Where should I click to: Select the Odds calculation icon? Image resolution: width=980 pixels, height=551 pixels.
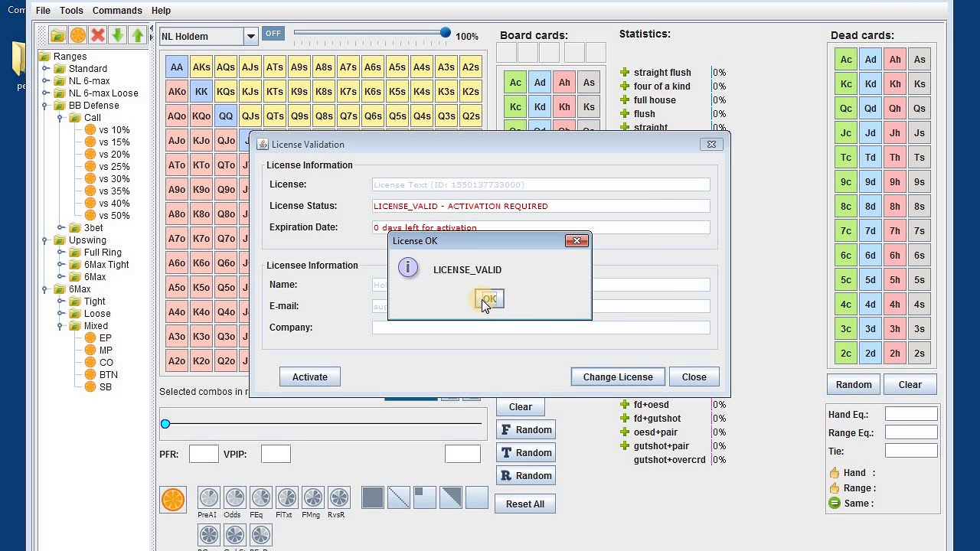coord(234,497)
